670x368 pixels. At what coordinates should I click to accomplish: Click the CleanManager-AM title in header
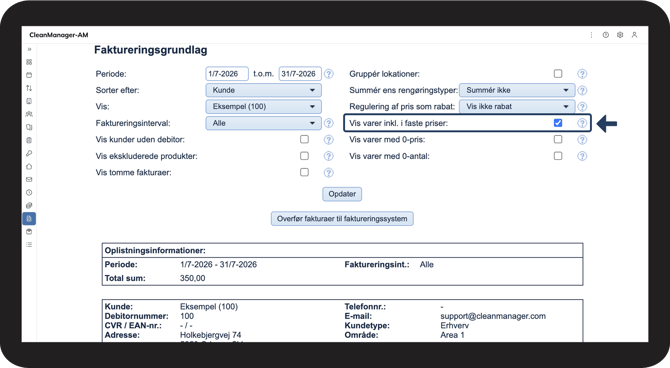click(x=59, y=35)
